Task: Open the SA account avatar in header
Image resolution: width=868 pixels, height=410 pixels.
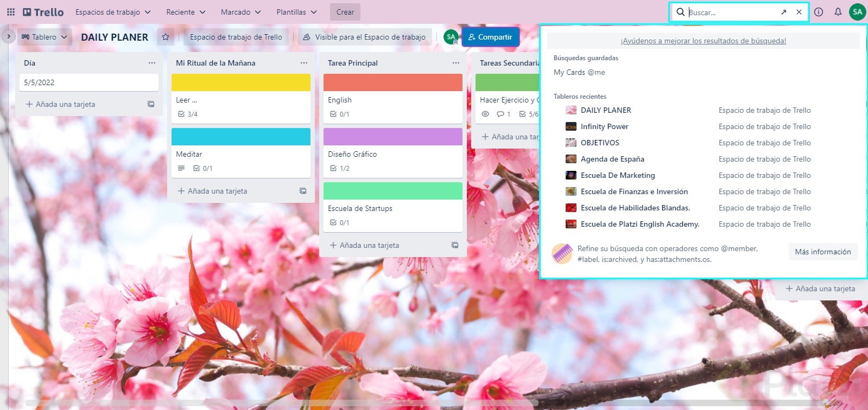Action: point(858,12)
